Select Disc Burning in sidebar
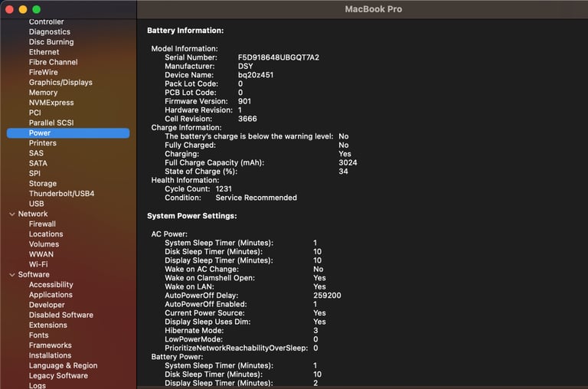The height and width of the screenshot is (389, 588). (x=51, y=42)
